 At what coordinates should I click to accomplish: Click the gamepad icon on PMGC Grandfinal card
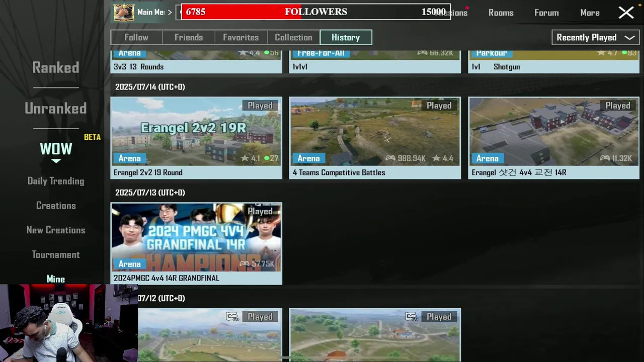pyautogui.click(x=245, y=264)
